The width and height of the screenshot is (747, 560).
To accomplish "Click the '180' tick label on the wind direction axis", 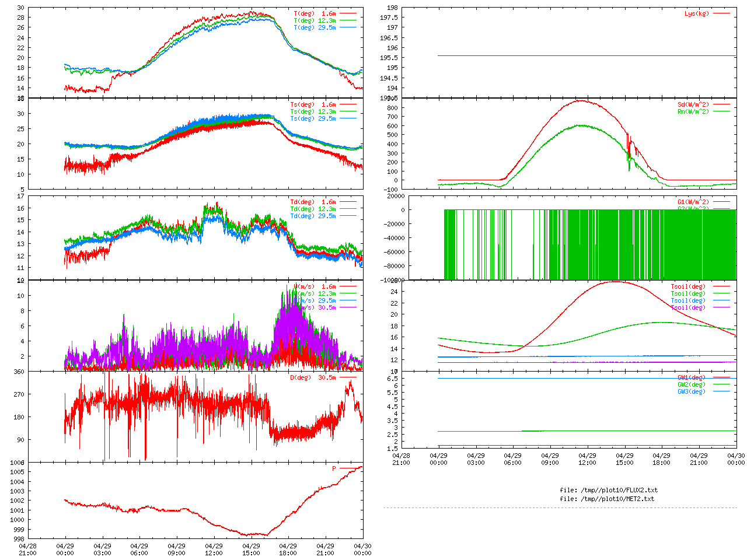I will [19, 417].
